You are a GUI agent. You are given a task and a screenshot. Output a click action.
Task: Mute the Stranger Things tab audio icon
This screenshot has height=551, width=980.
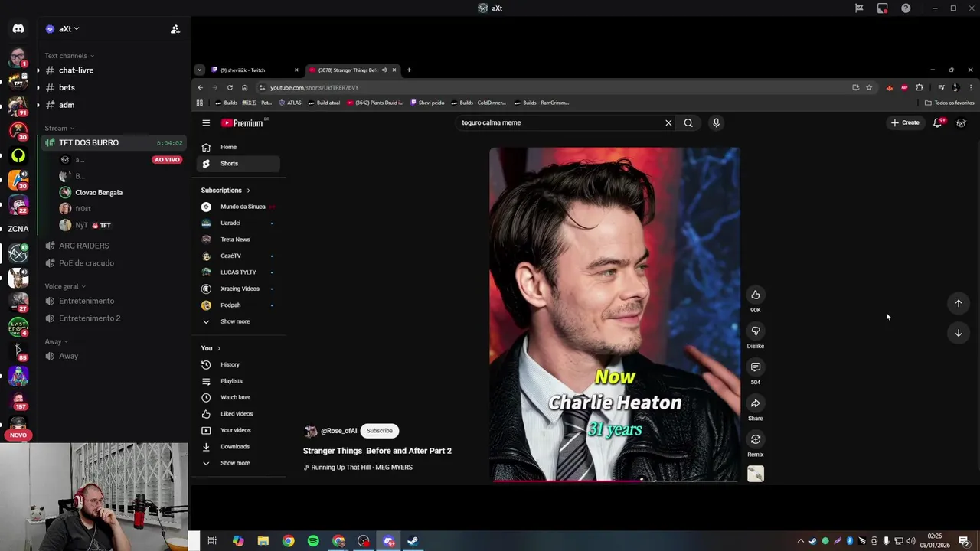tap(384, 70)
